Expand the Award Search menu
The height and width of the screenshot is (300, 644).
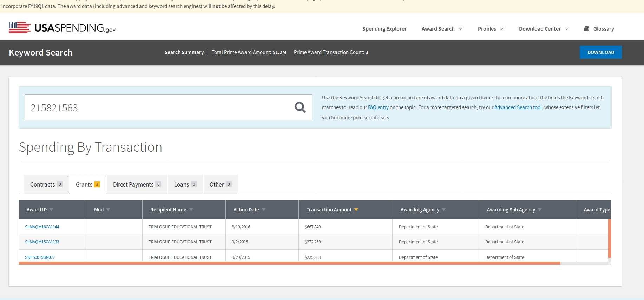point(442,29)
